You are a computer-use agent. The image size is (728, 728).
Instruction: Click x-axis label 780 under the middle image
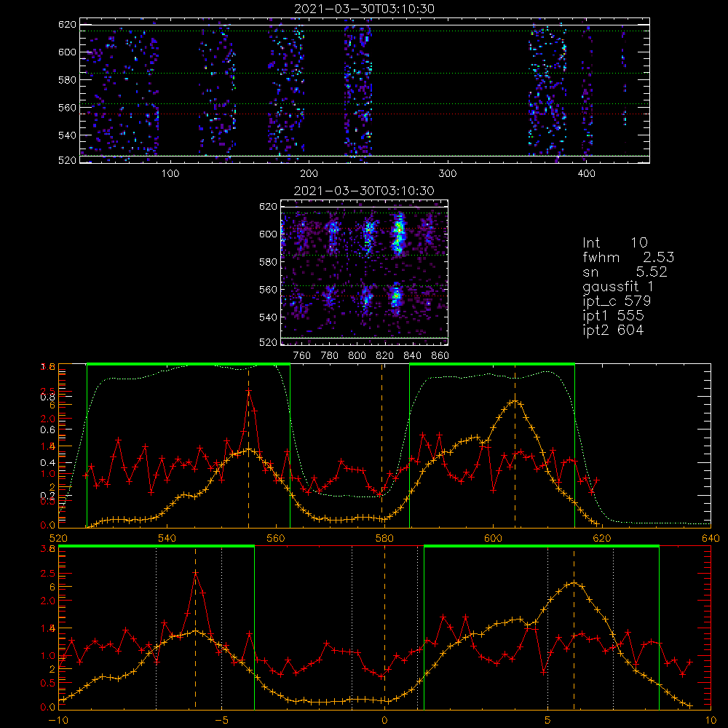(330, 356)
